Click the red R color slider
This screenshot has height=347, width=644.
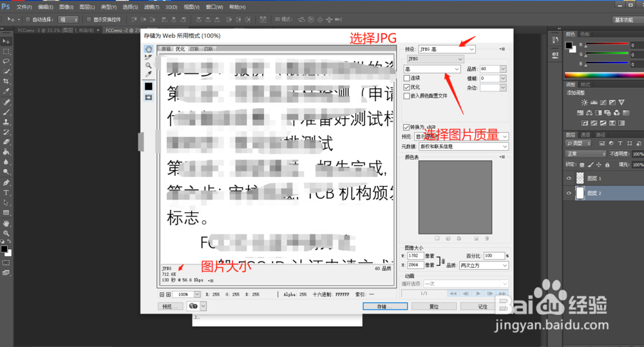pos(607,44)
